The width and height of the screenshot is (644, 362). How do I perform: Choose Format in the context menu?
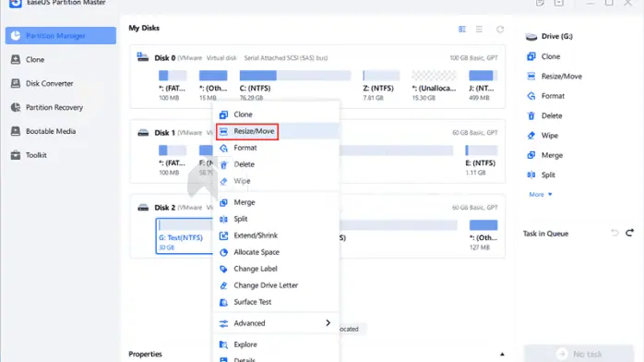click(277, 148)
